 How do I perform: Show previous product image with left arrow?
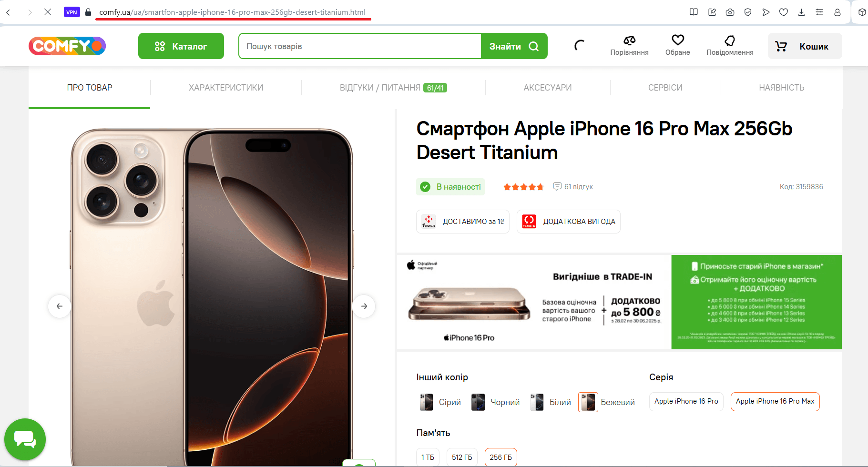[60, 306]
